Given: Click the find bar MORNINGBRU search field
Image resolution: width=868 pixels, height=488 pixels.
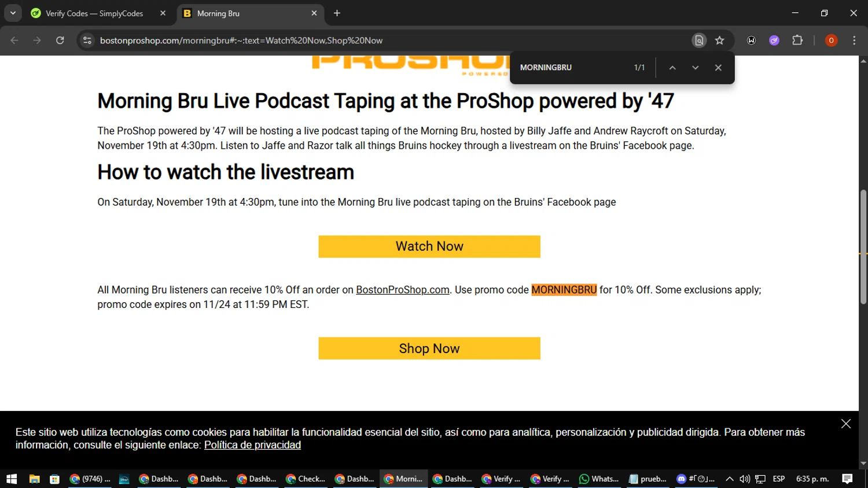Looking at the screenshot, I should pyautogui.click(x=573, y=68).
